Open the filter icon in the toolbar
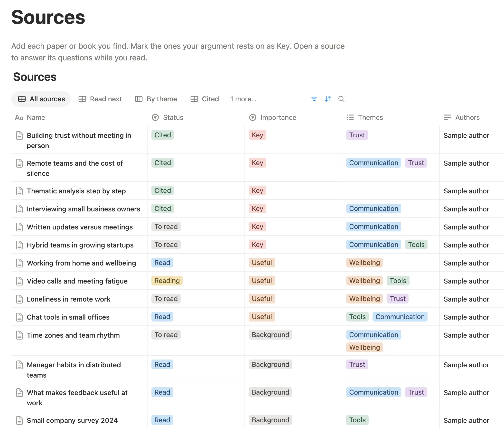This screenshot has height=436, width=504. [314, 99]
